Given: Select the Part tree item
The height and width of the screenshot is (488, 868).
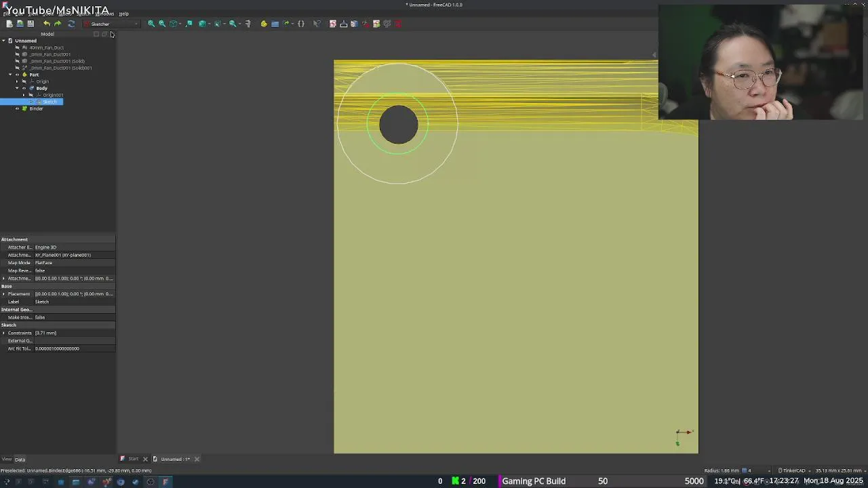Looking at the screenshot, I should pyautogui.click(x=34, y=75).
